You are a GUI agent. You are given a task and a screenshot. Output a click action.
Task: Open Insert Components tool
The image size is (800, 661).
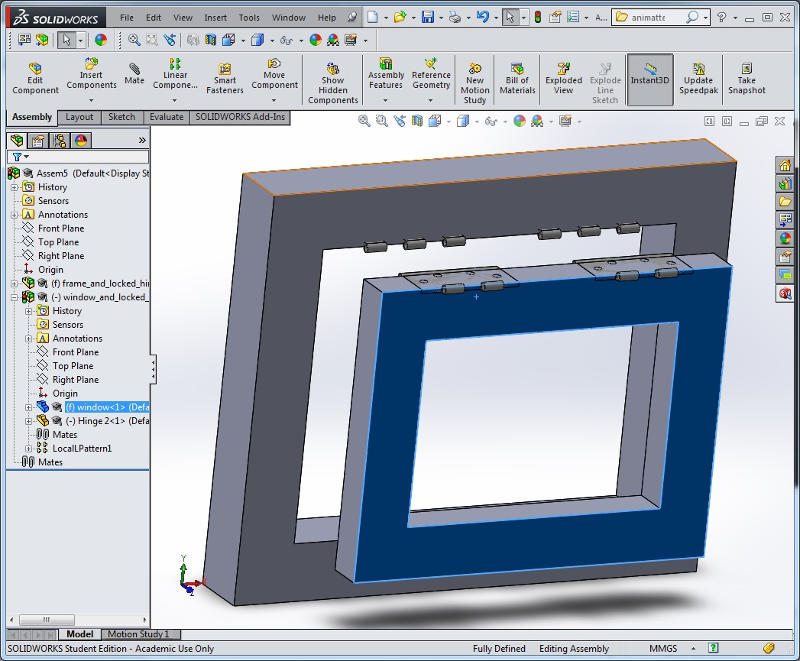pyautogui.click(x=91, y=73)
